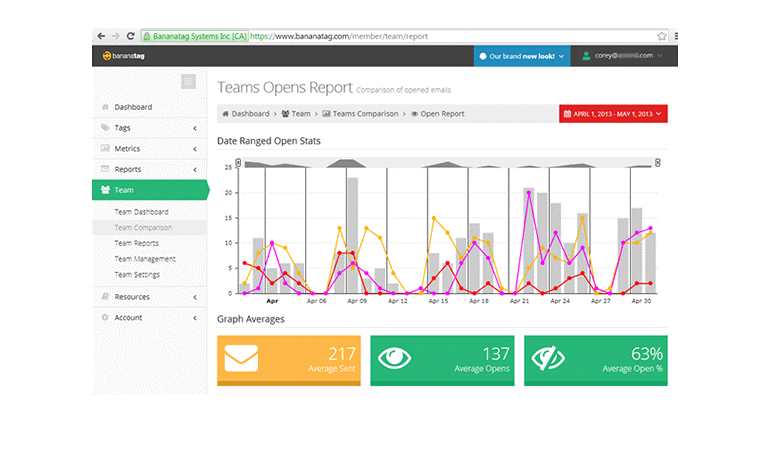Click the browser back arrow
This screenshot has height=468, width=770.
click(x=101, y=36)
